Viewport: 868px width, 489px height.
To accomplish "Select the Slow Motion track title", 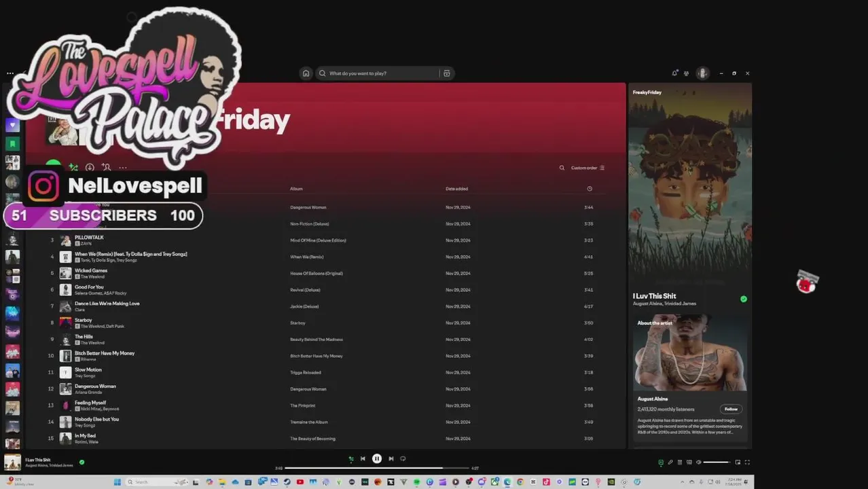I will pos(88,369).
